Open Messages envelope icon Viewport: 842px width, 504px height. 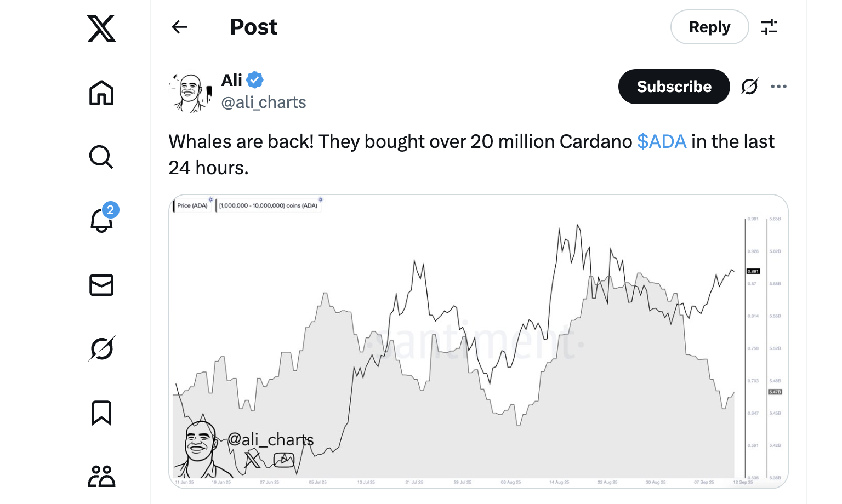tap(101, 285)
